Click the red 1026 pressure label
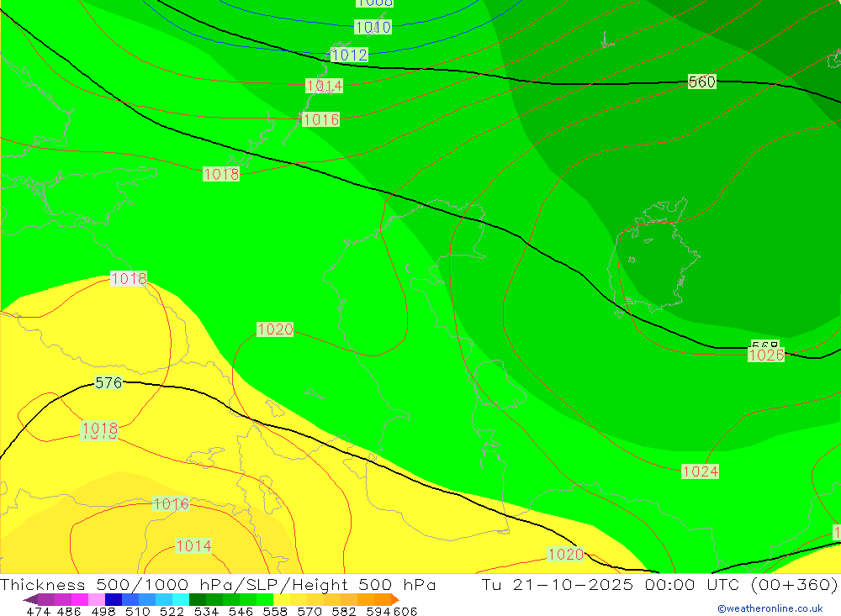This screenshot has height=616, width=841. (x=766, y=355)
